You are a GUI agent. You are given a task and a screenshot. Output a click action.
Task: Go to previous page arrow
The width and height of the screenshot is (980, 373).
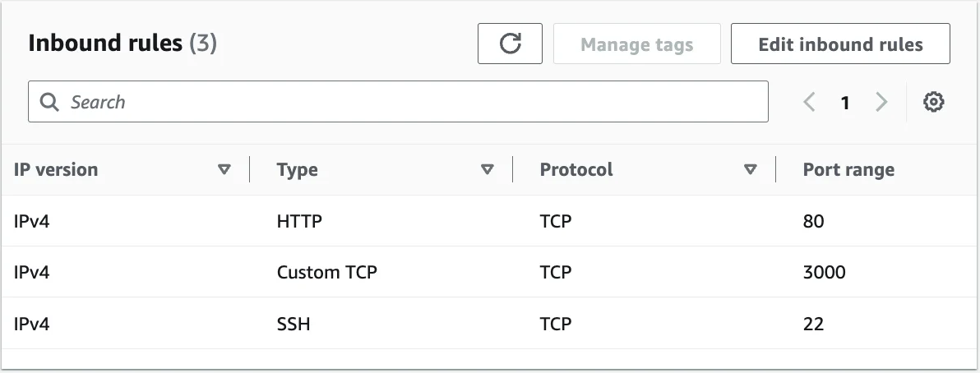(x=809, y=102)
